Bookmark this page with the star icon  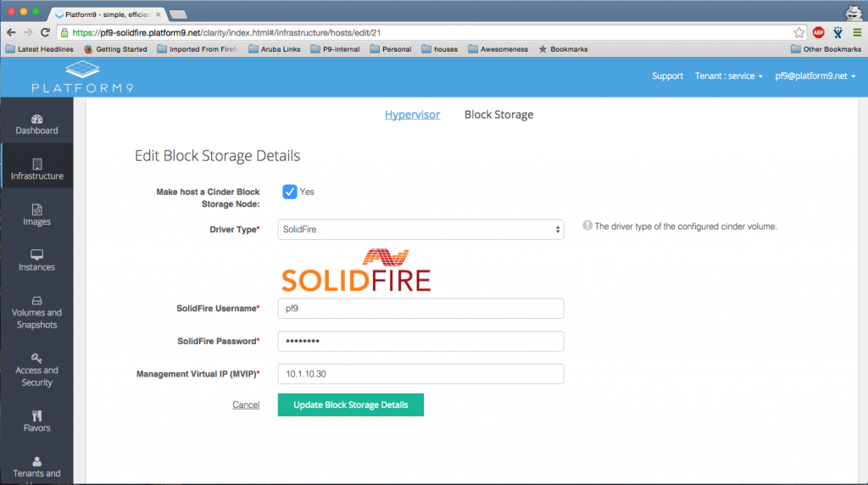(798, 32)
